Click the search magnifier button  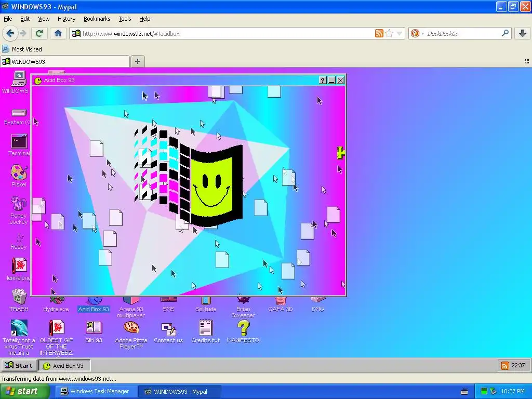(x=505, y=33)
